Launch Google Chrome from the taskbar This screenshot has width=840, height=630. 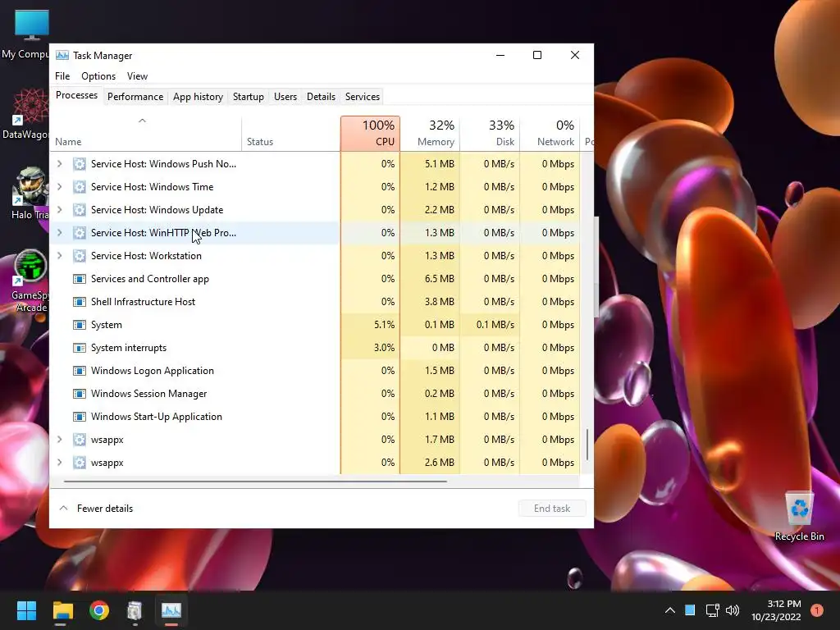click(99, 610)
